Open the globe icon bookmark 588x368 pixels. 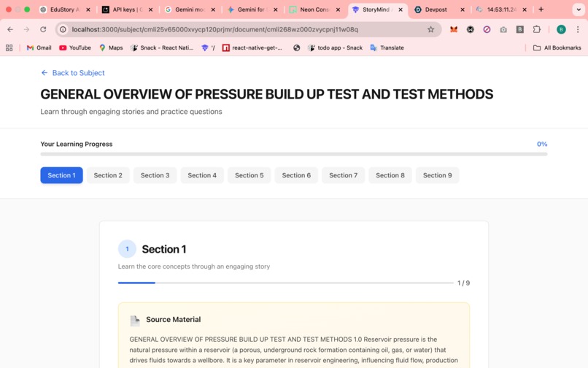pyautogui.click(x=296, y=47)
